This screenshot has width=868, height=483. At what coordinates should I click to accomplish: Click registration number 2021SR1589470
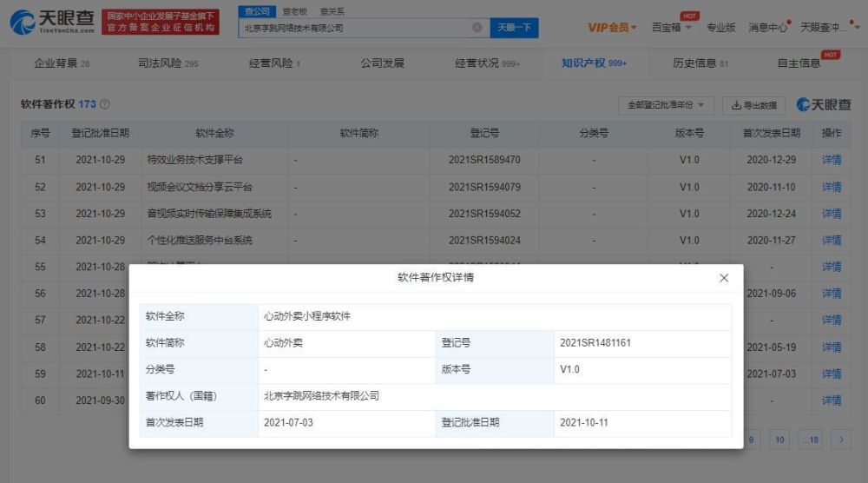[x=484, y=160]
